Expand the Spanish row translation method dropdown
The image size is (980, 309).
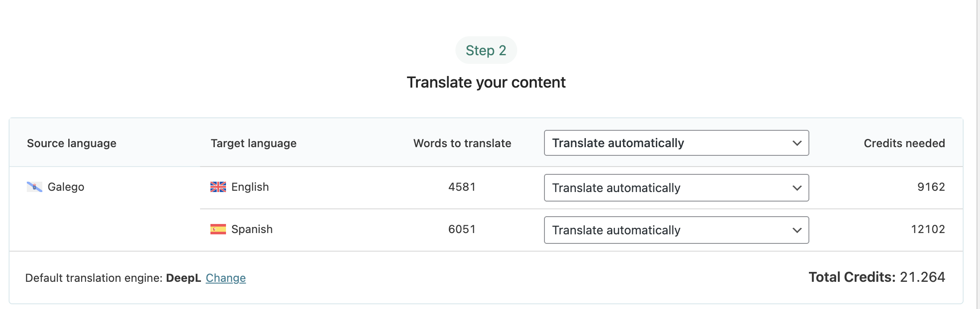click(676, 230)
